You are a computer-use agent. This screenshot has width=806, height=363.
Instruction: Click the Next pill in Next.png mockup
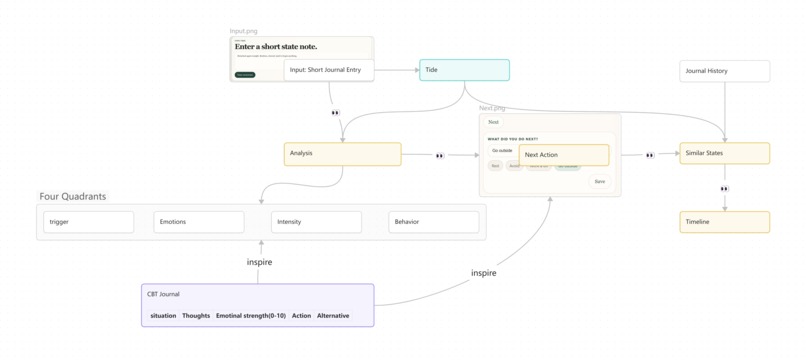coord(493,122)
